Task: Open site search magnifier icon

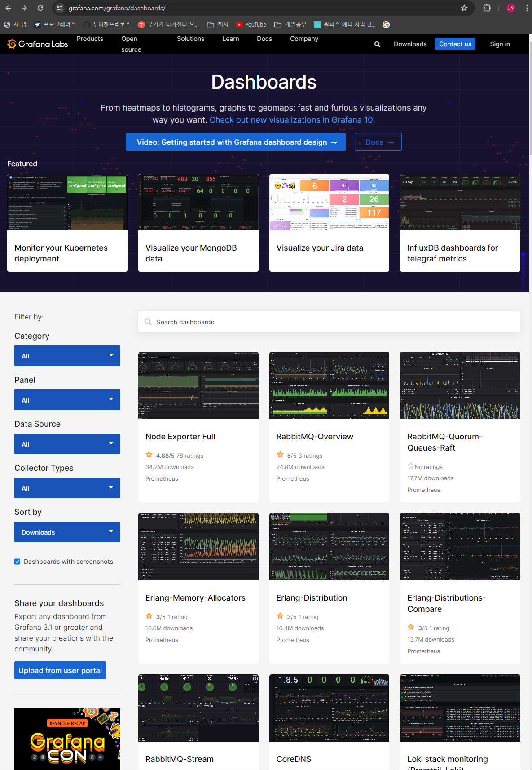Action: (x=377, y=44)
